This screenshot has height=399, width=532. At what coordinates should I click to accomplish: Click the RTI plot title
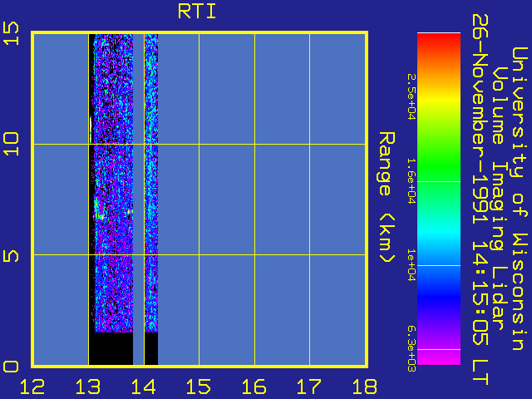[197, 12]
